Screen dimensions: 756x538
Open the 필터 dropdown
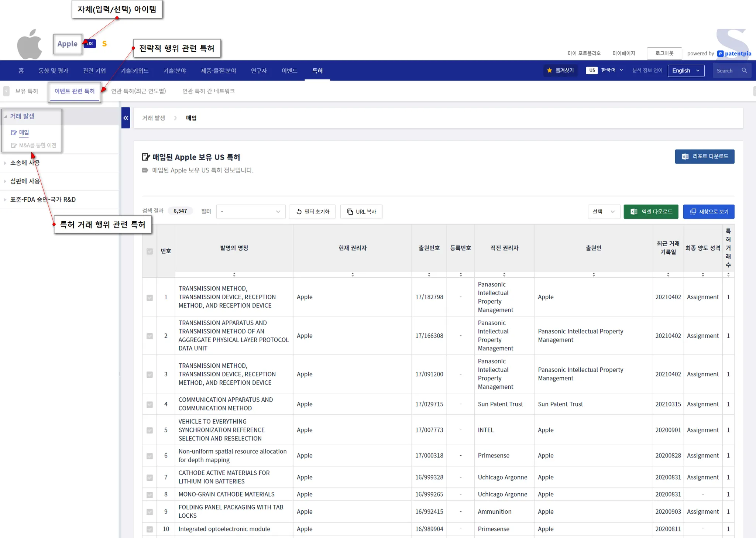coord(251,212)
